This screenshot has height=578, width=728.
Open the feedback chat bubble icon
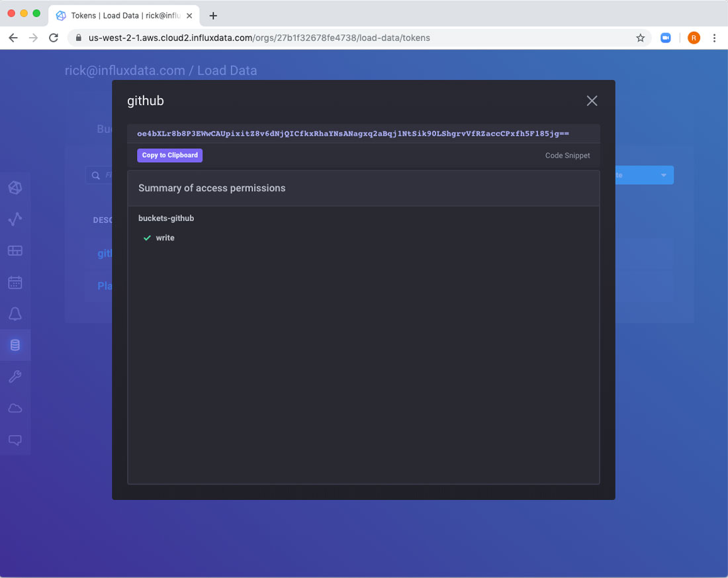click(15, 440)
